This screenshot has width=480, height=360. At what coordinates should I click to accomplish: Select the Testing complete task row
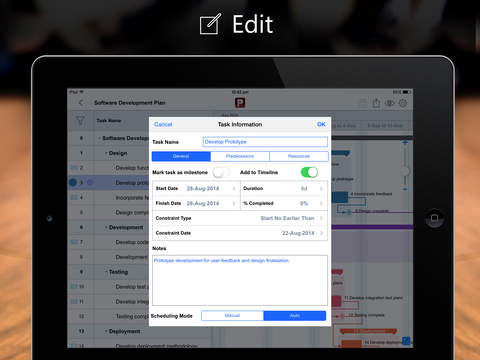click(x=108, y=316)
